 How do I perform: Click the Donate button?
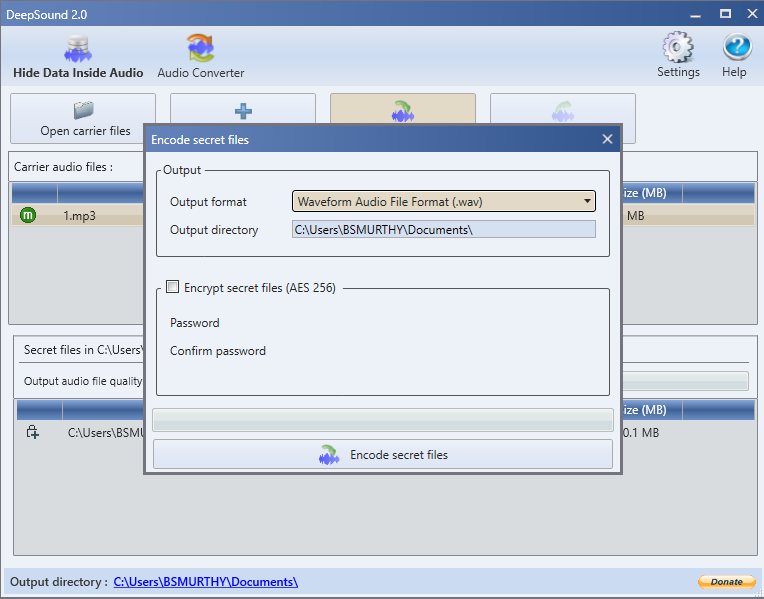(727, 581)
